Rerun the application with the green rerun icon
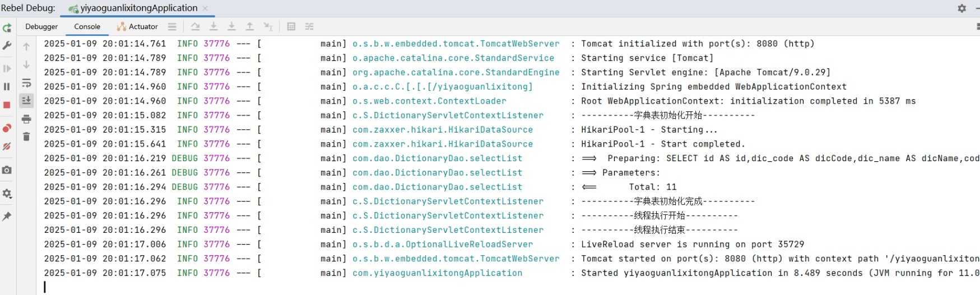This screenshot has height=295, width=980. tap(7, 27)
